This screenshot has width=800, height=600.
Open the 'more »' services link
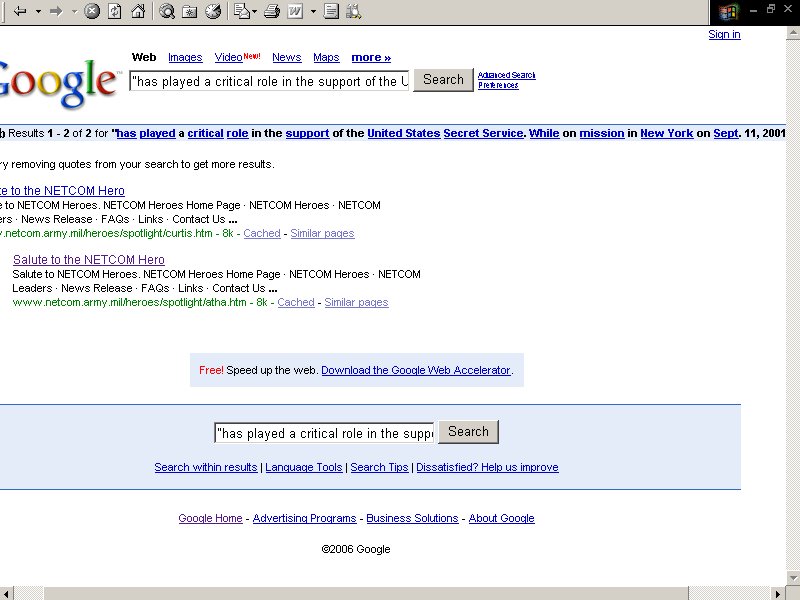(x=371, y=57)
